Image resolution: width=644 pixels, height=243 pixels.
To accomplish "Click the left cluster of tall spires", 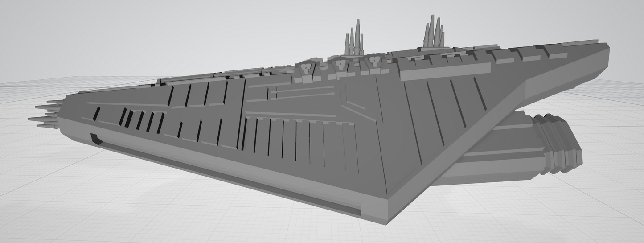I will click(x=353, y=41).
